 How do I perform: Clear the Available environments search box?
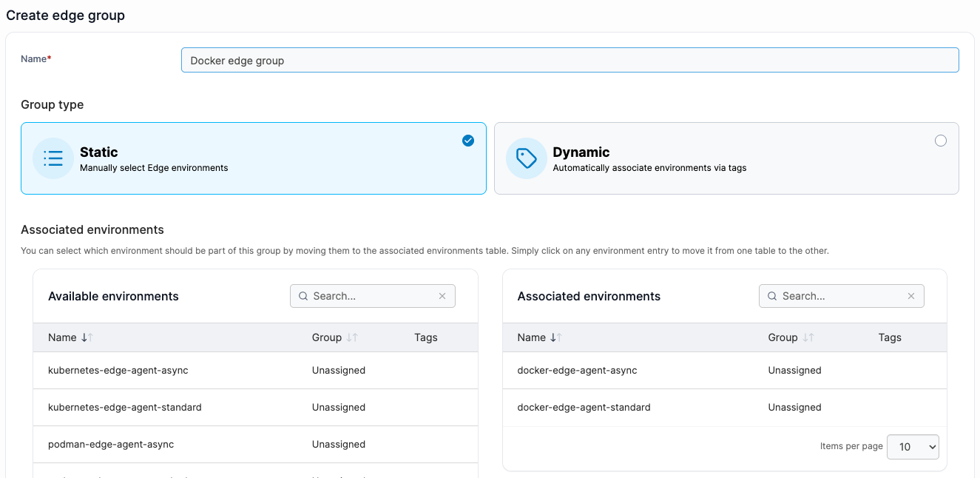tap(442, 296)
